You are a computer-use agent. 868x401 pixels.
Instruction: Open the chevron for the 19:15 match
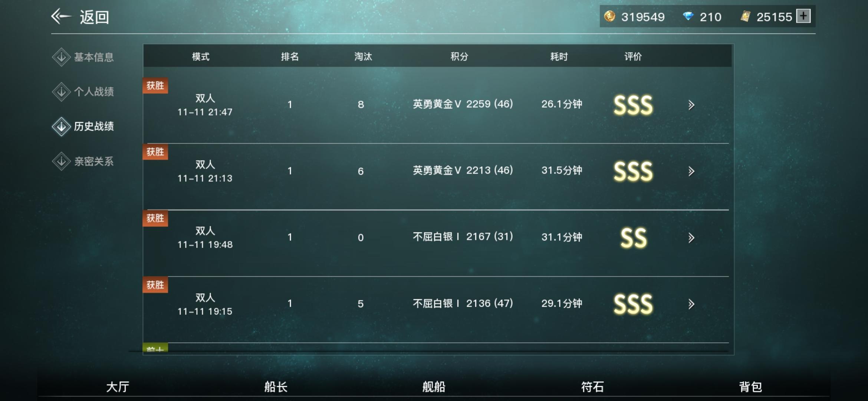pos(691,304)
